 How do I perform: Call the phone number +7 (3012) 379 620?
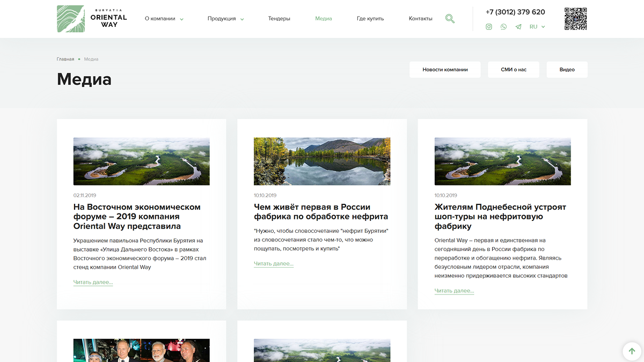click(x=515, y=12)
